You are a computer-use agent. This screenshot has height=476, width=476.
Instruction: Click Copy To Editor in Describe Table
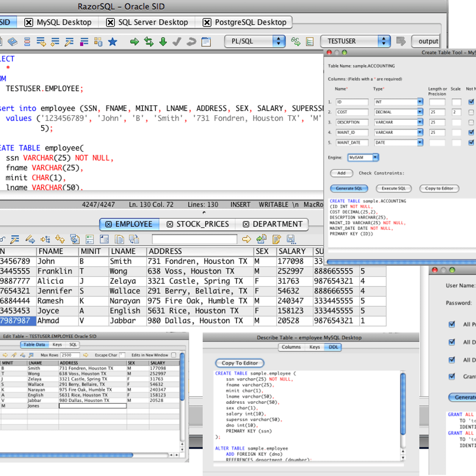[x=239, y=363]
